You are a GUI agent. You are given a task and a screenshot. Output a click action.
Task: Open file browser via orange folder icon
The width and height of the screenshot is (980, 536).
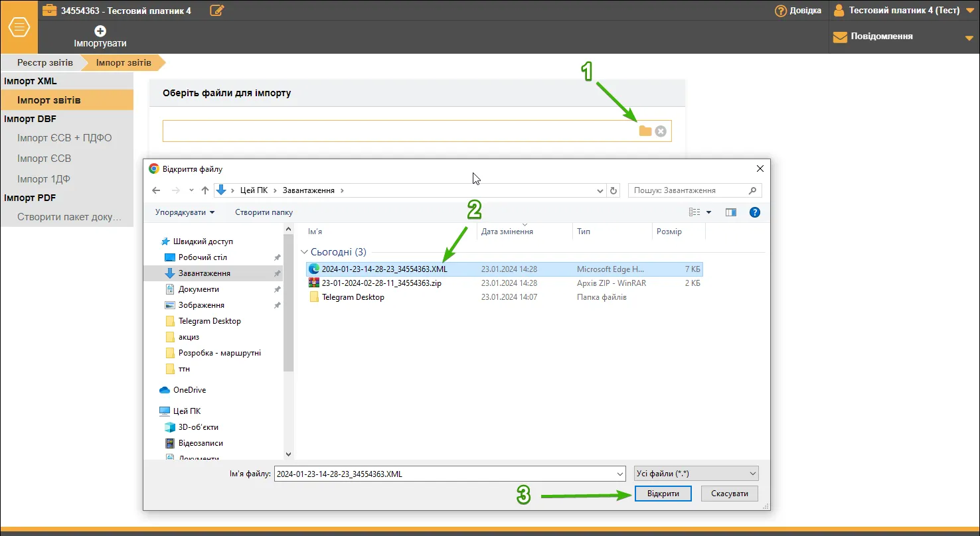coord(645,131)
